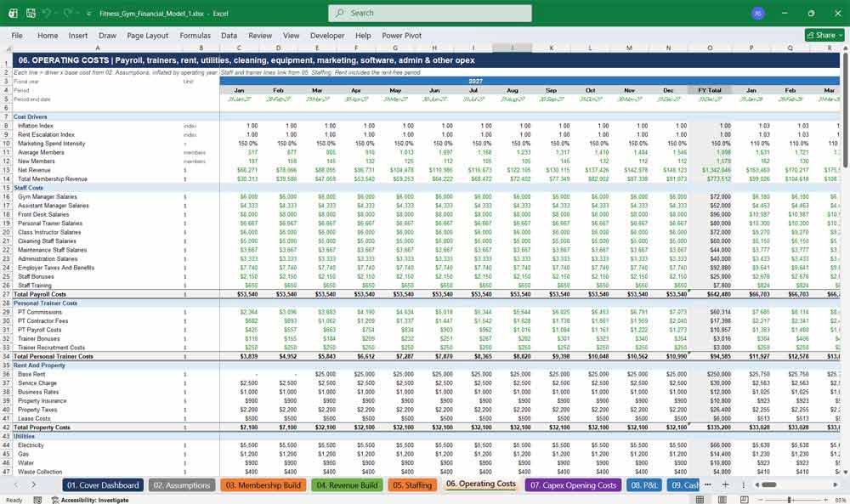
Task: Click the Undo arrow icon
Action: coord(47,13)
